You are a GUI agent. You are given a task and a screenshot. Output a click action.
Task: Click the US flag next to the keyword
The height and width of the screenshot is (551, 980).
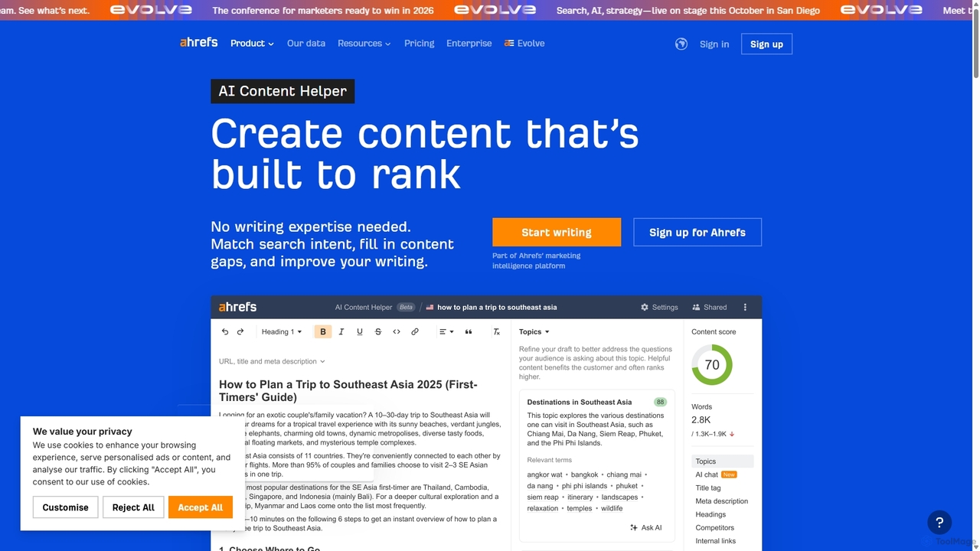[x=430, y=307]
